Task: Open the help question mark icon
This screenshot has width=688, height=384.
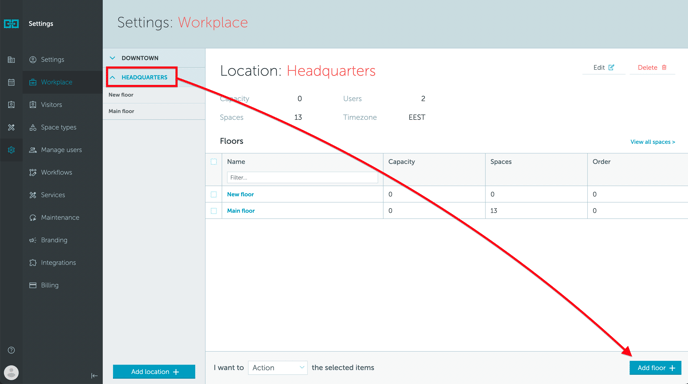Action: tap(11, 350)
